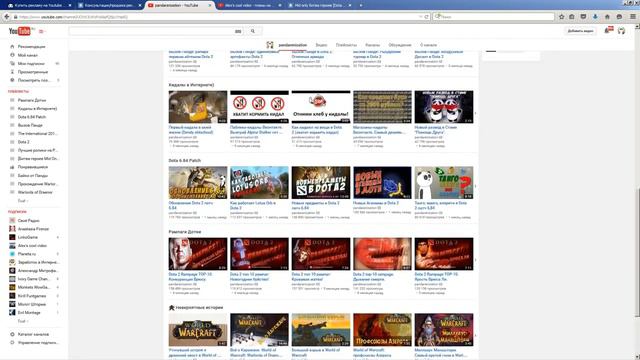The width and height of the screenshot is (640, 360).
Task: Open the account avatar at top right
Action: point(621,31)
